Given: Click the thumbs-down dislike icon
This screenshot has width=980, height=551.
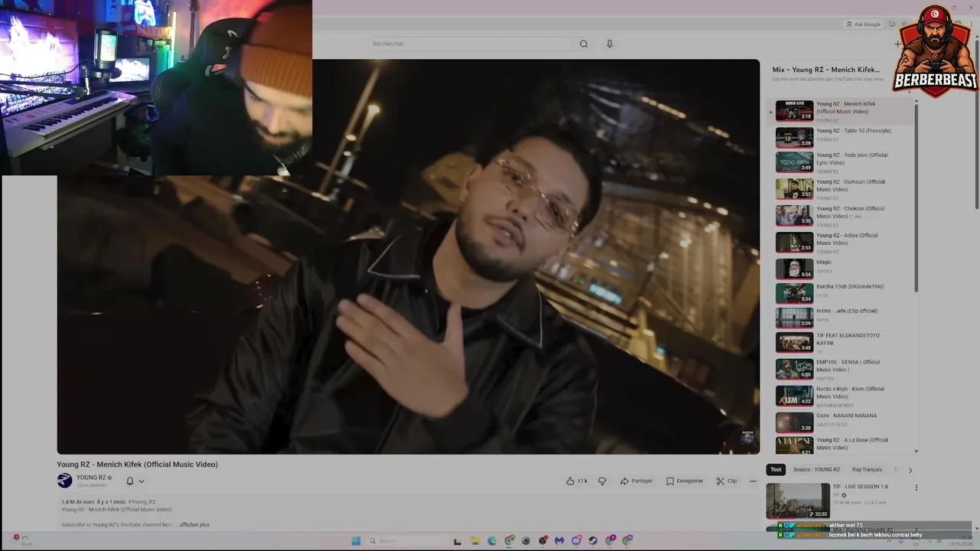Looking at the screenshot, I should (602, 481).
